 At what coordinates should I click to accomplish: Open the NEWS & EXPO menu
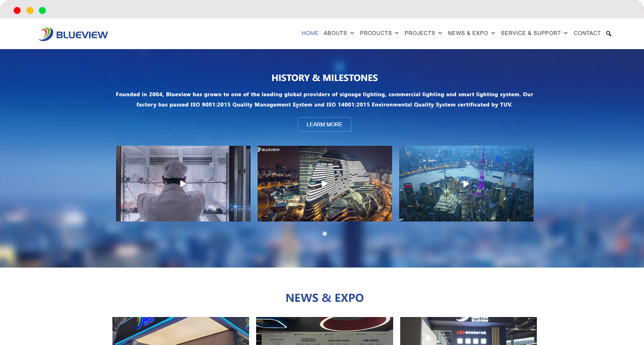click(x=468, y=33)
